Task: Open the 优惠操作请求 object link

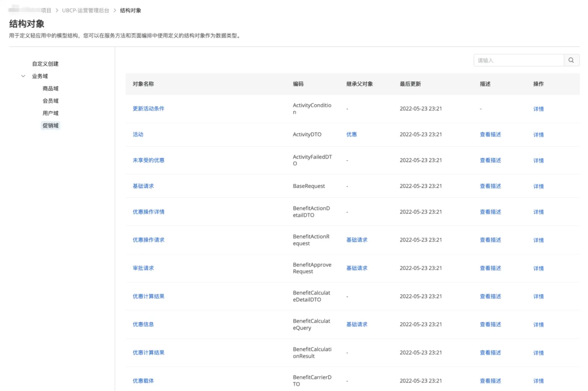Action: click(x=148, y=240)
